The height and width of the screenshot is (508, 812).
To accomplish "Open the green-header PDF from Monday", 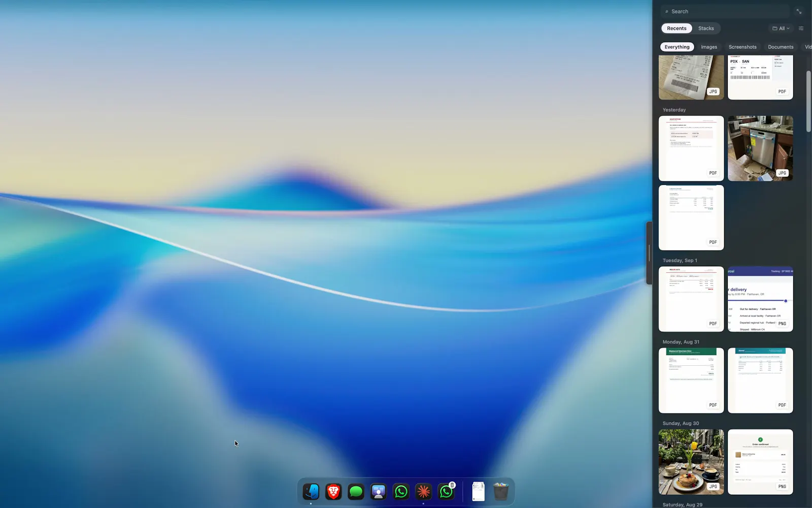I will point(691,380).
